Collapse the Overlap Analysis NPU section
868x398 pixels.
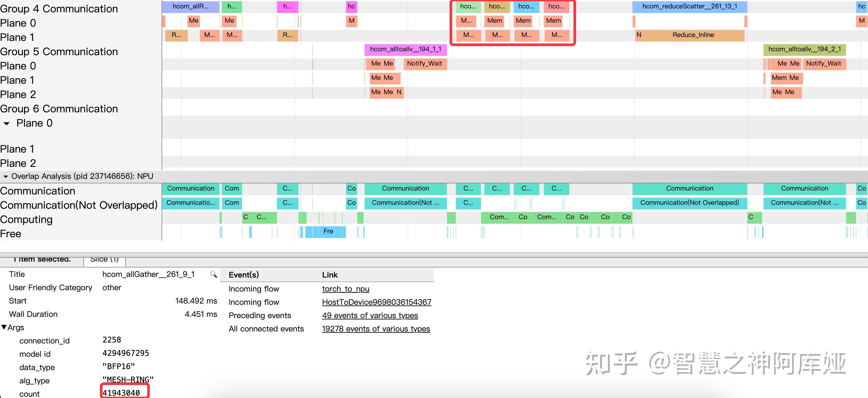6,176
